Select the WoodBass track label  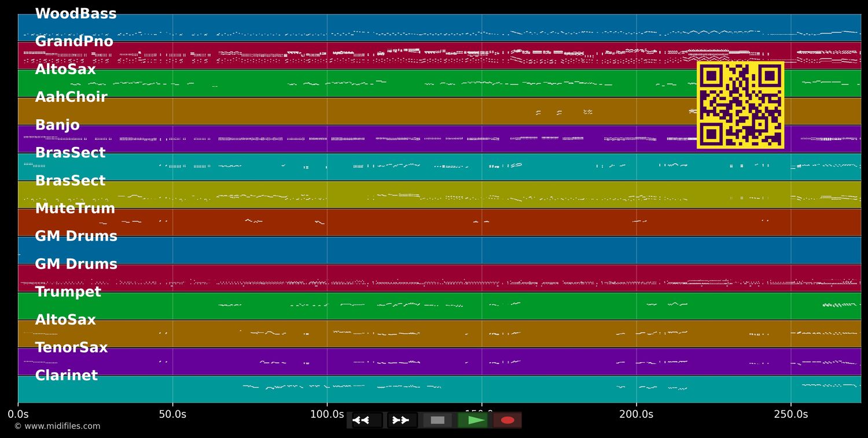click(76, 13)
